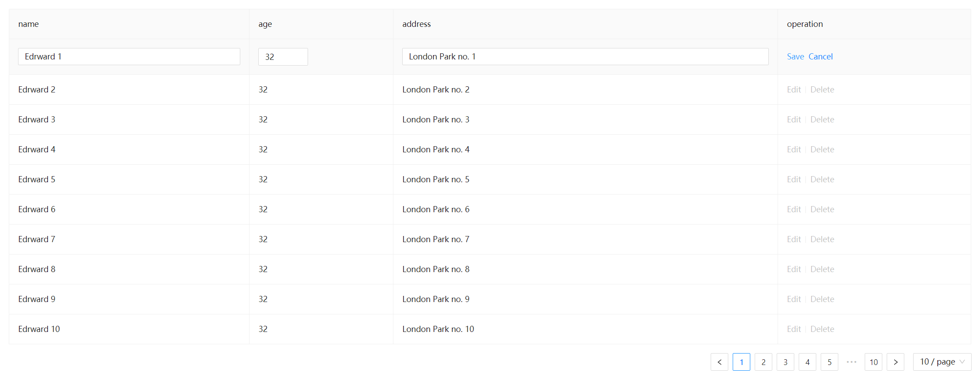Image resolution: width=980 pixels, height=376 pixels.
Task: Click age 32 in Edrward 2 row
Action: point(263,90)
